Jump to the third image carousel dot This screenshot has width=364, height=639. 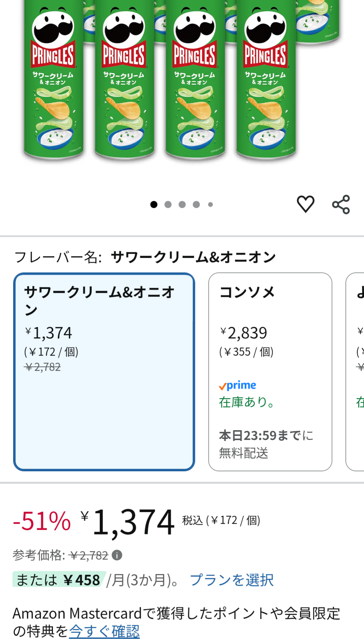click(182, 204)
